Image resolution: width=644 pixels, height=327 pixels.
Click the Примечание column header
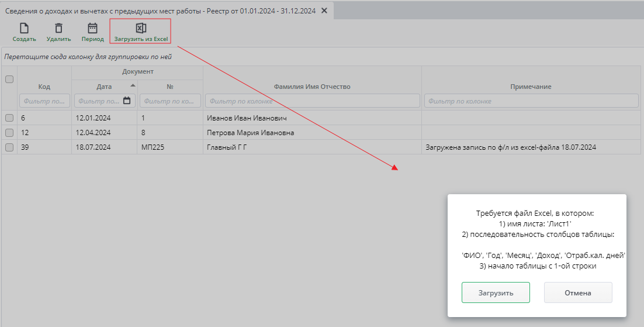pos(531,87)
